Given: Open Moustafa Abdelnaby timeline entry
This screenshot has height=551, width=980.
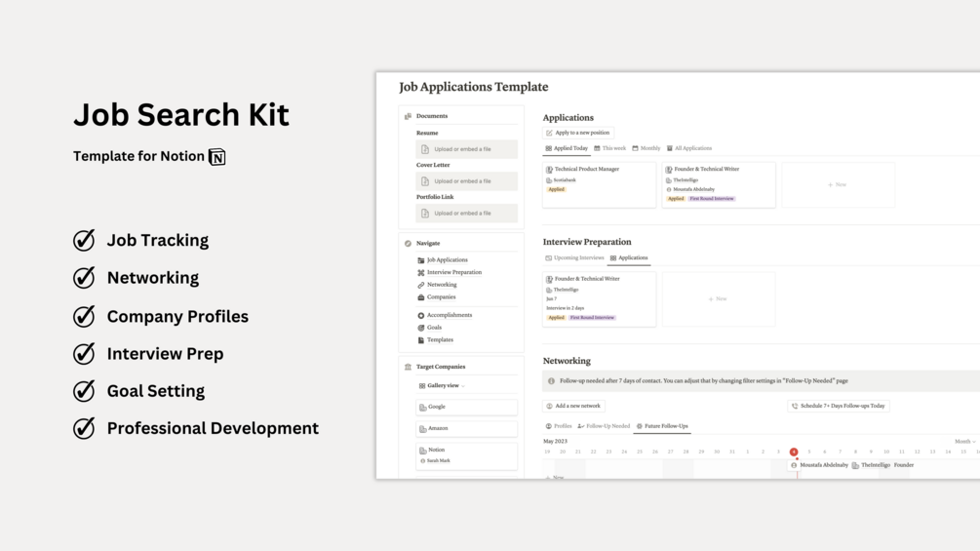Looking at the screenshot, I should tap(852, 465).
